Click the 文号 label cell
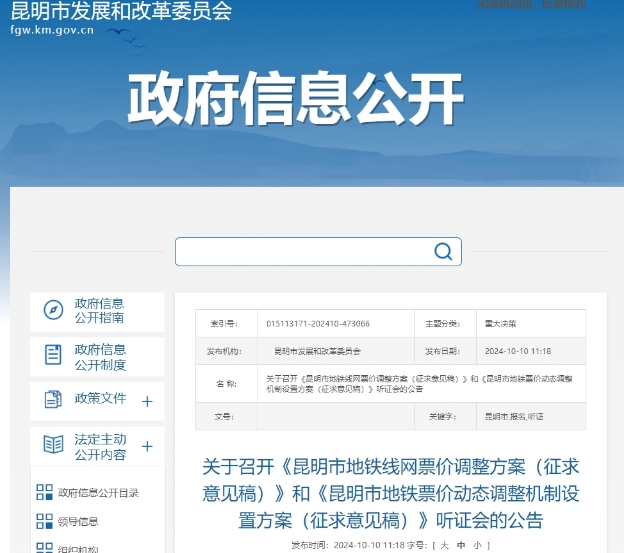Viewport: 624px width, 553px height. tap(224, 417)
